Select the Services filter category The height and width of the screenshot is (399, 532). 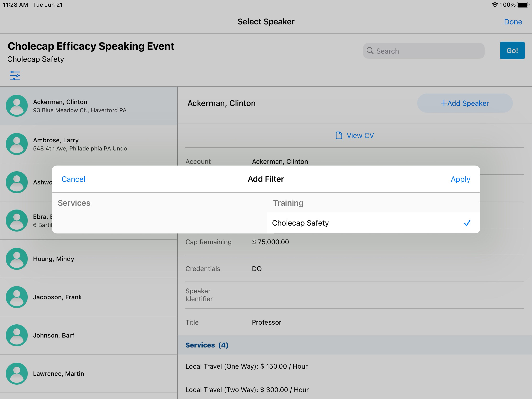tap(74, 203)
